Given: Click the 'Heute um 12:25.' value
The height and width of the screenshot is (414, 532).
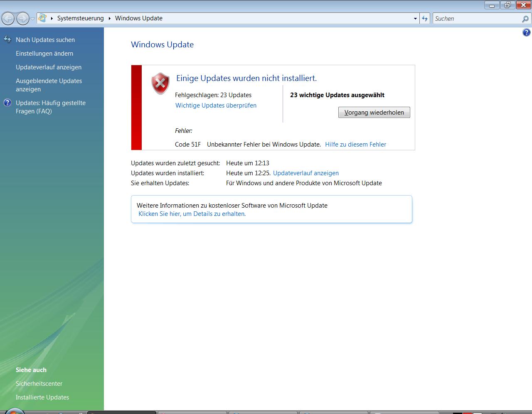Looking at the screenshot, I should click(x=249, y=173).
